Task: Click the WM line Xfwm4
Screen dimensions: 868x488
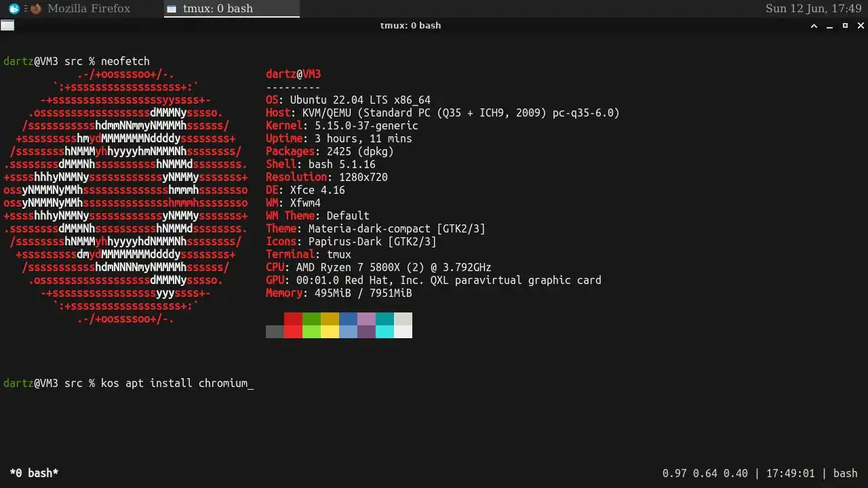Action: 293,203
